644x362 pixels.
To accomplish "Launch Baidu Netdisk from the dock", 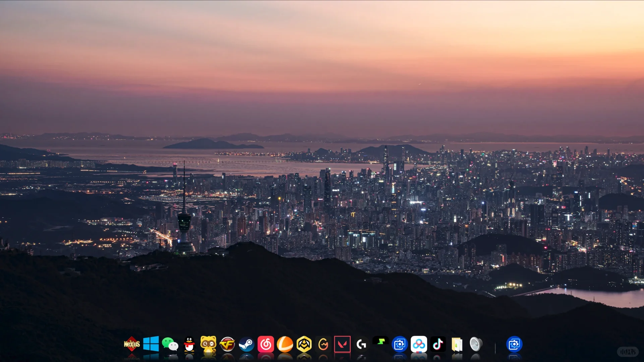I will pyautogui.click(x=419, y=344).
